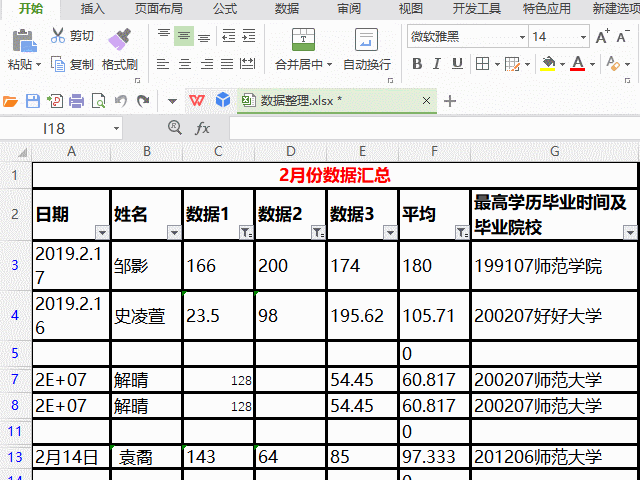640x480 pixels.
Task: Apply distributed alignment
Action: point(247,64)
